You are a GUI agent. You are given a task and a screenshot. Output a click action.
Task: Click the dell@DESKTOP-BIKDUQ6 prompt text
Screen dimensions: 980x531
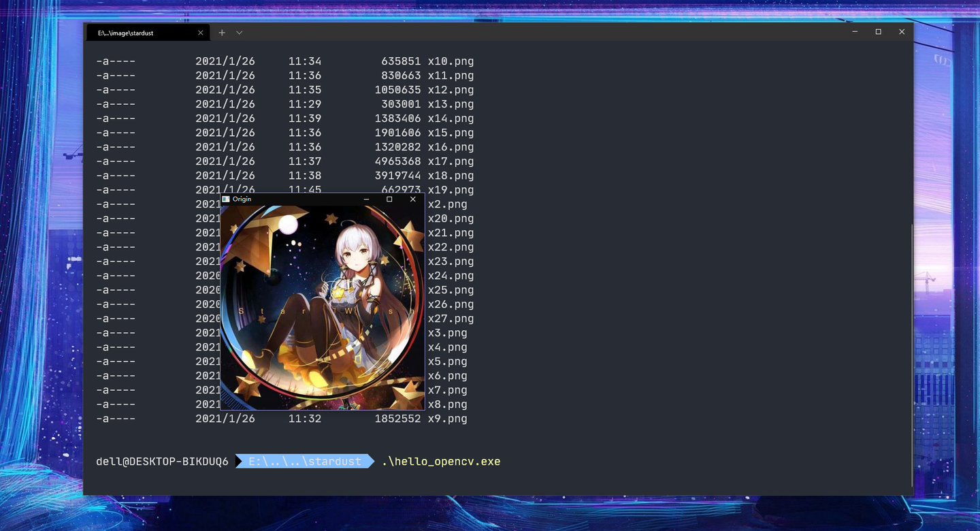(x=162, y=461)
